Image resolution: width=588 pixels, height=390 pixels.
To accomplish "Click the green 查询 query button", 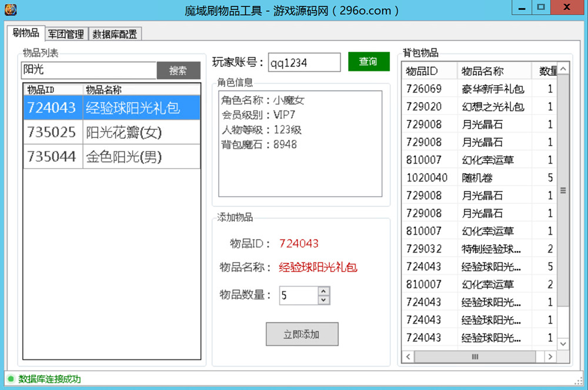I will [369, 62].
